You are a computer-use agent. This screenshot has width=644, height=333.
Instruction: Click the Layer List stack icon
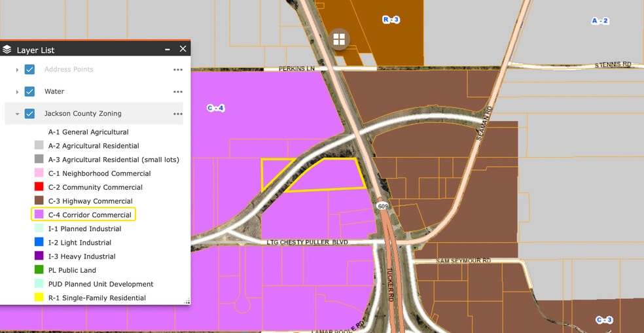[x=7, y=50]
